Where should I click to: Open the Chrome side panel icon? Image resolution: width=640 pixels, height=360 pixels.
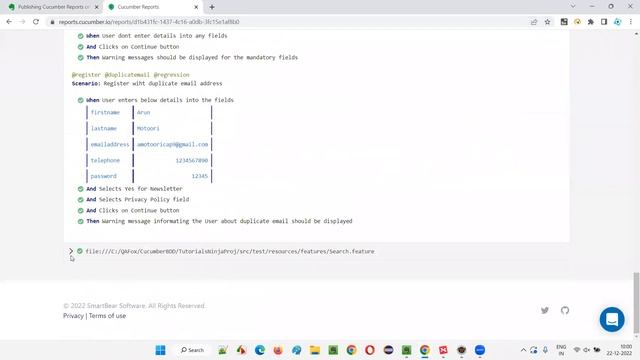coord(604,22)
